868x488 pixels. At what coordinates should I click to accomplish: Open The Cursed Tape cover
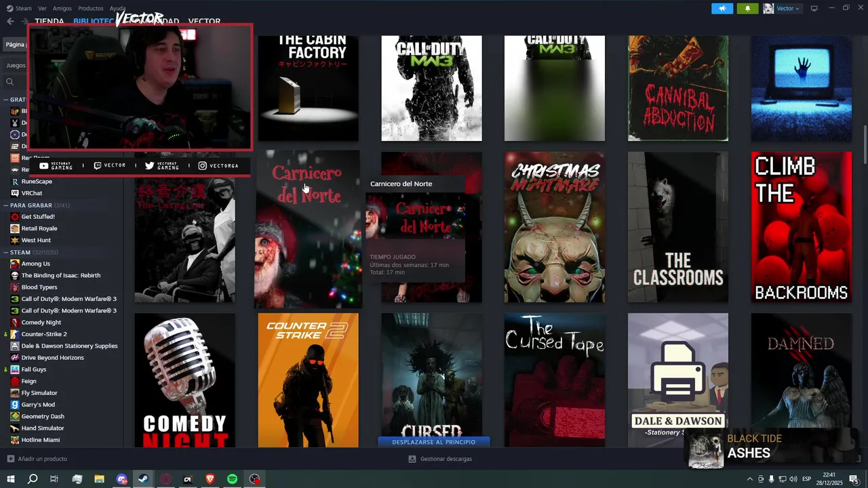point(555,380)
